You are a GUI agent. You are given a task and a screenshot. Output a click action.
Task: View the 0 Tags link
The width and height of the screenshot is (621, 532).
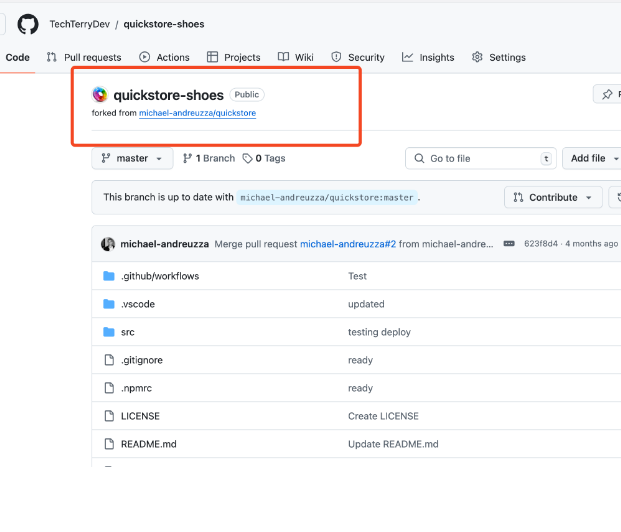coord(264,158)
